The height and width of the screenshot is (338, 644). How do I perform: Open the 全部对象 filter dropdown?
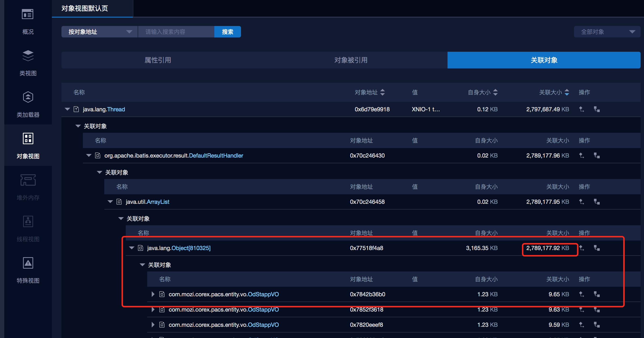point(607,32)
